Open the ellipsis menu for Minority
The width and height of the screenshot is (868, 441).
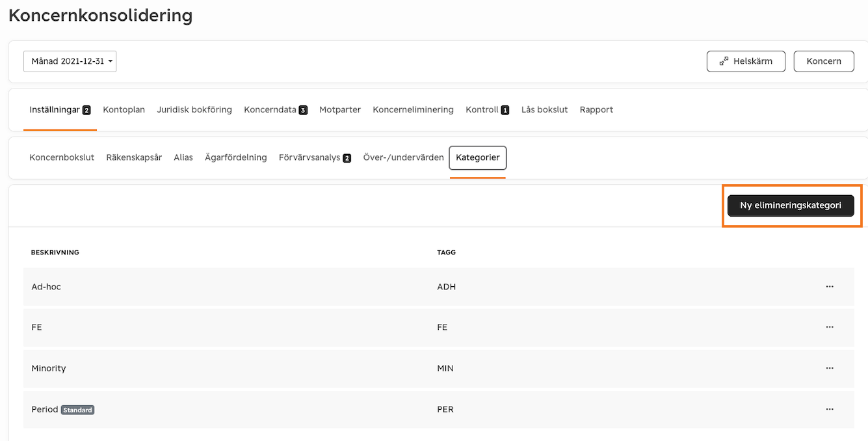830,368
